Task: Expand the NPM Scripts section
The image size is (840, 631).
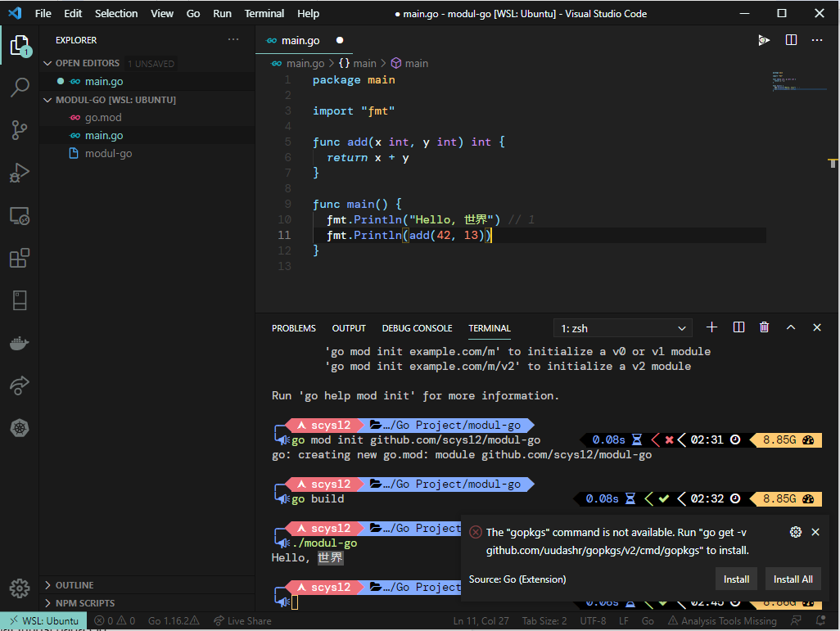Action: tap(47, 603)
